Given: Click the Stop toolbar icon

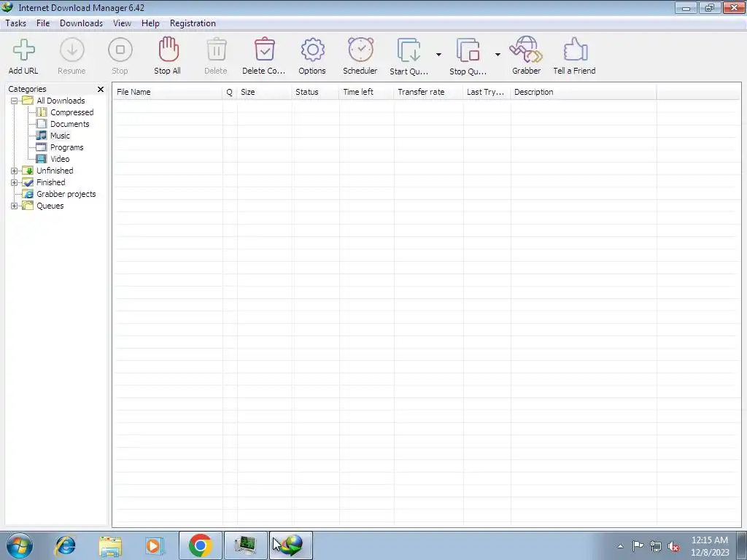Looking at the screenshot, I should click(120, 50).
